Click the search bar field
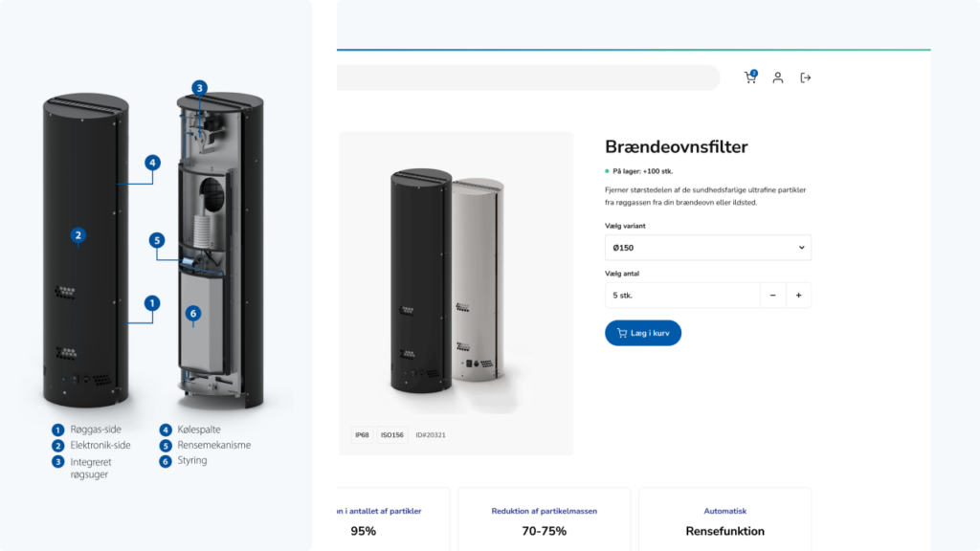Image resolution: width=980 pixels, height=551 pixels. pyautogui.click(x=528, y=77)
